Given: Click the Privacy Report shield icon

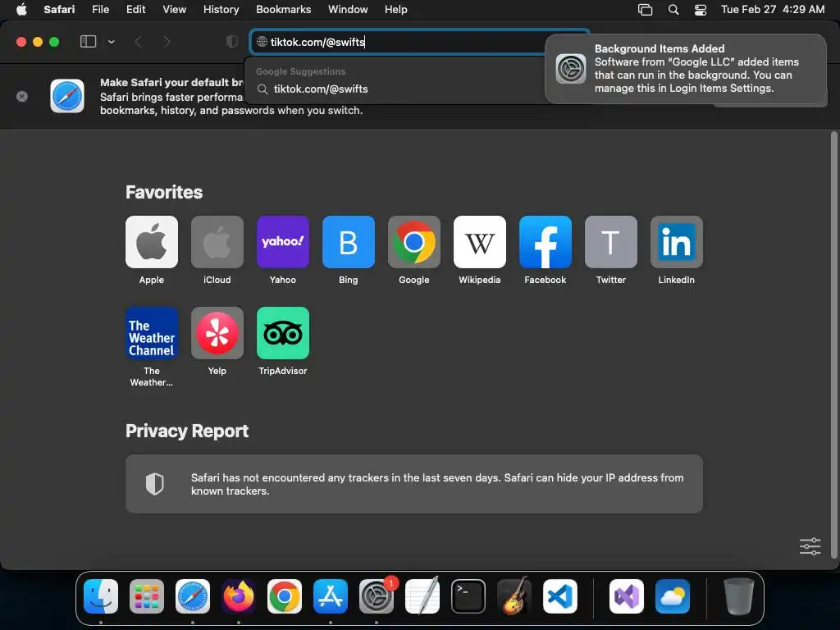Looking at the screenshot, I should pos(155,484).
